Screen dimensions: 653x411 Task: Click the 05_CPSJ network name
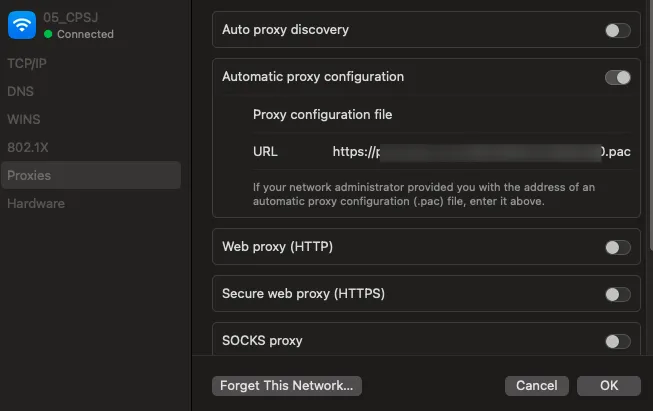[71, 17]
